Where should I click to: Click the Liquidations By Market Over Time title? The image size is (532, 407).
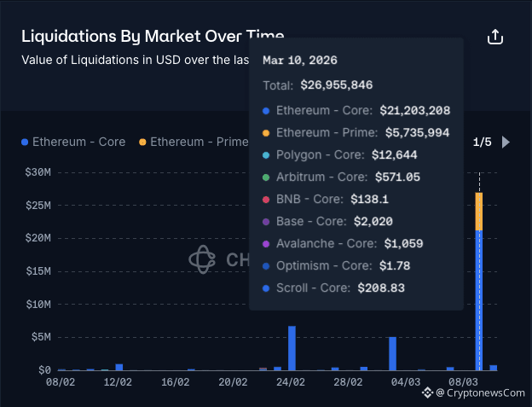pos(152,37)
